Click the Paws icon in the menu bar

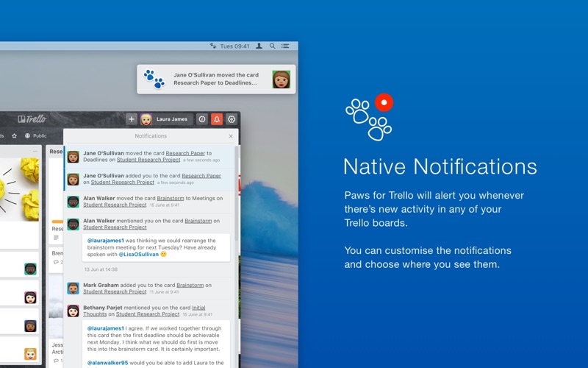(x=213, y=46)
